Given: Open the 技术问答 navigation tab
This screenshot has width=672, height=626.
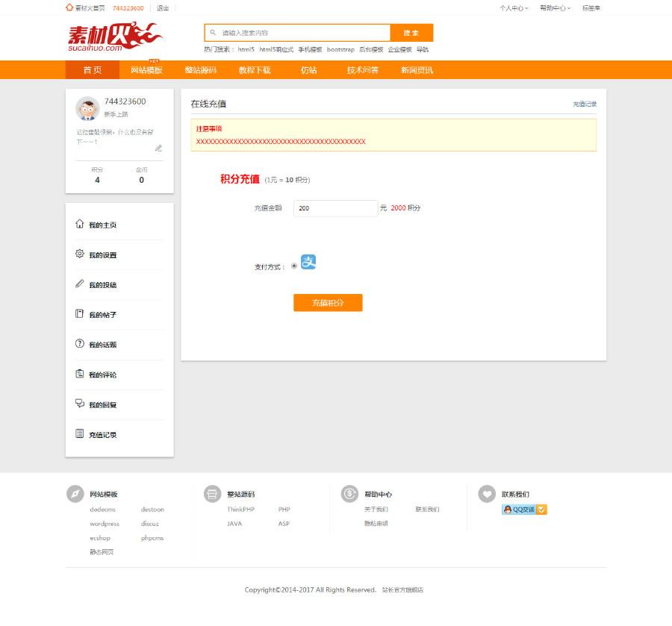Looking at the screenshot, I should pos(363,70).
